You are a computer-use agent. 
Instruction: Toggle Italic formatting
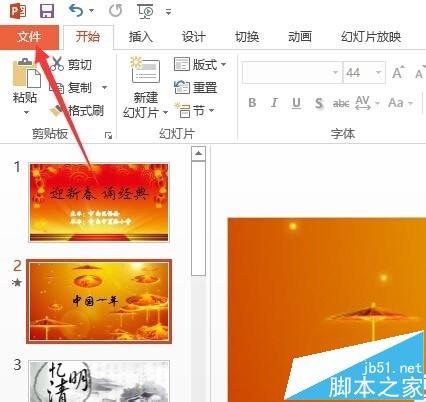click(x=274, y=103)
